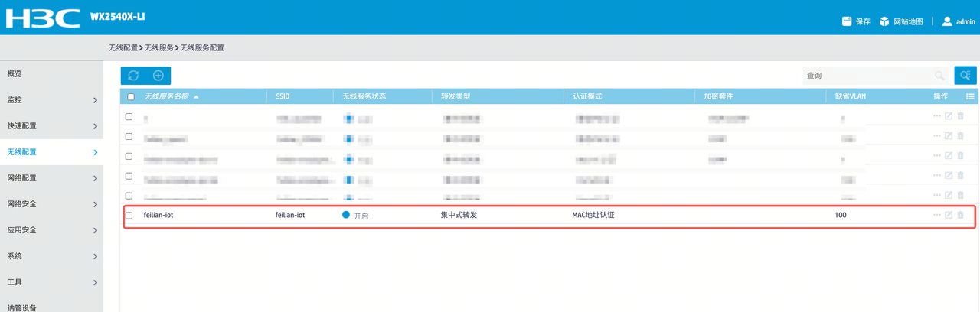The width and height of the screenshot is (980, 312).
Task: Click edit icon in the first service row
Action: (949, 115)
